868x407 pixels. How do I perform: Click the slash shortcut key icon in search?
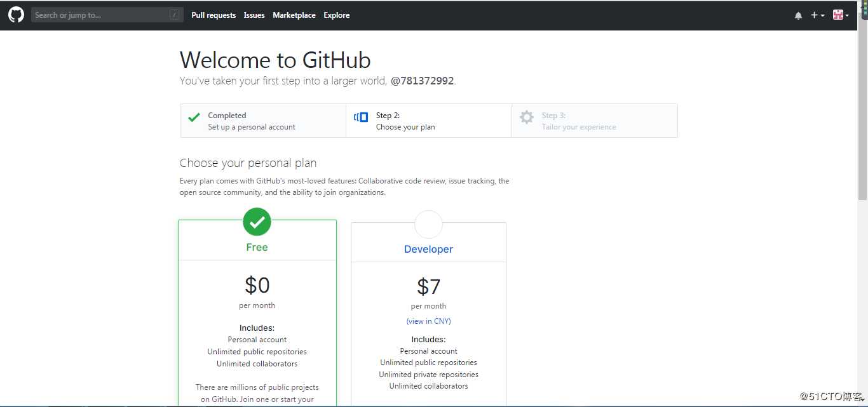coord(174,15)
